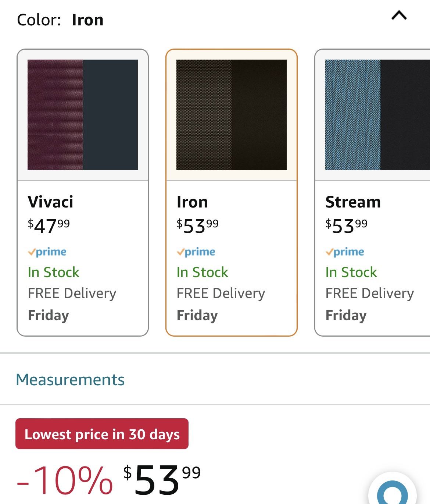Click the Prime badge on Stream card
The width and height of the screenshot is (430, 504).
coord(345,252)
